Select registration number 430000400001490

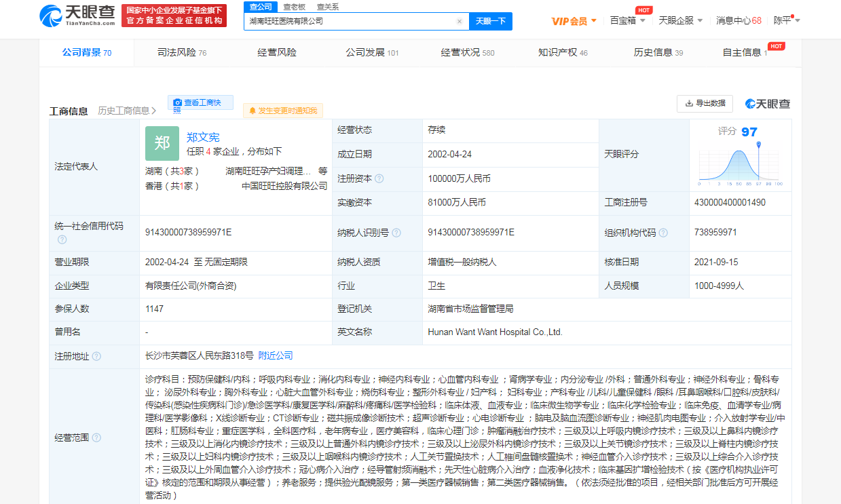tap(730, 202)
